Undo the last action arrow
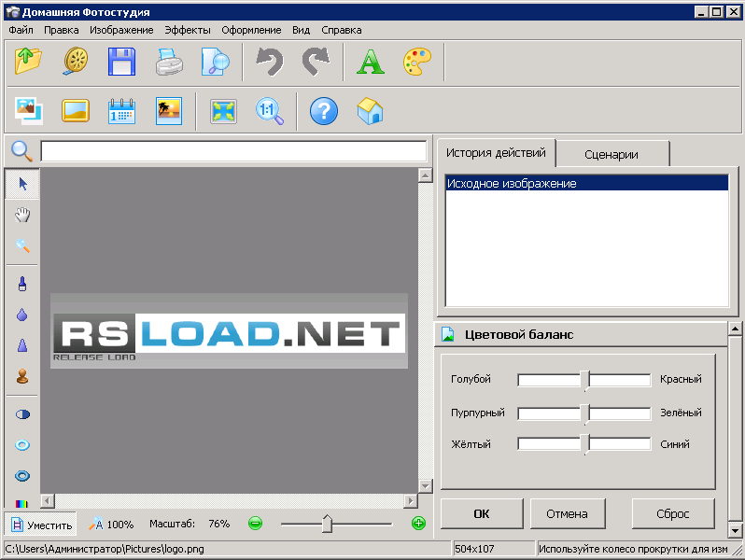Viewport: 745px width, 560px height. pos(270,62)
